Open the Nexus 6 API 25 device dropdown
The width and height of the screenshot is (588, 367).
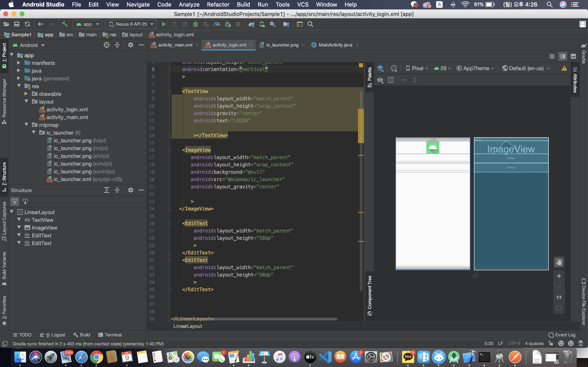click(131, 24)
